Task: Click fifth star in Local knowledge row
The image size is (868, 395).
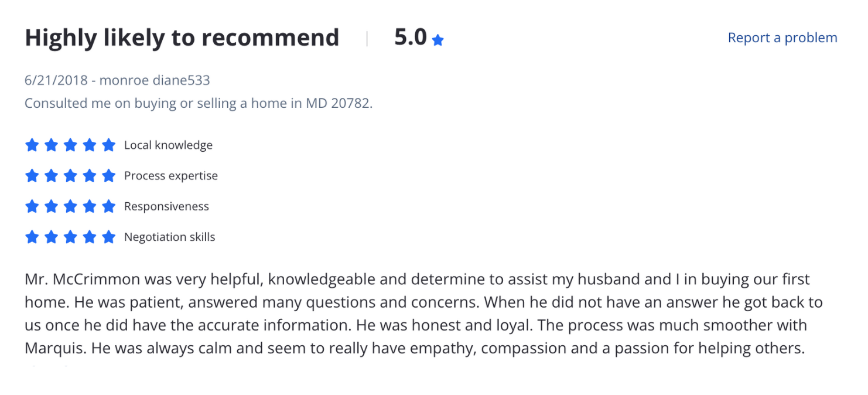Action: [x=108, y=145]
